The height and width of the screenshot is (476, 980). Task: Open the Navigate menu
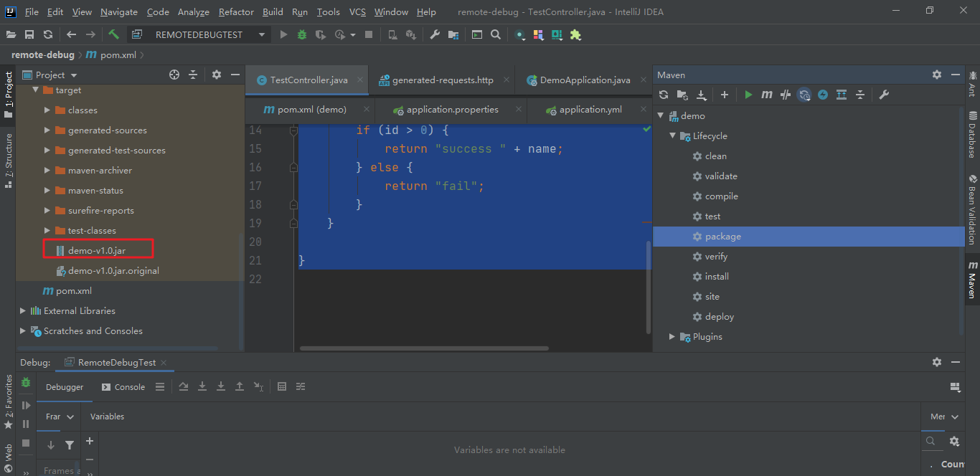click(119, 12)
